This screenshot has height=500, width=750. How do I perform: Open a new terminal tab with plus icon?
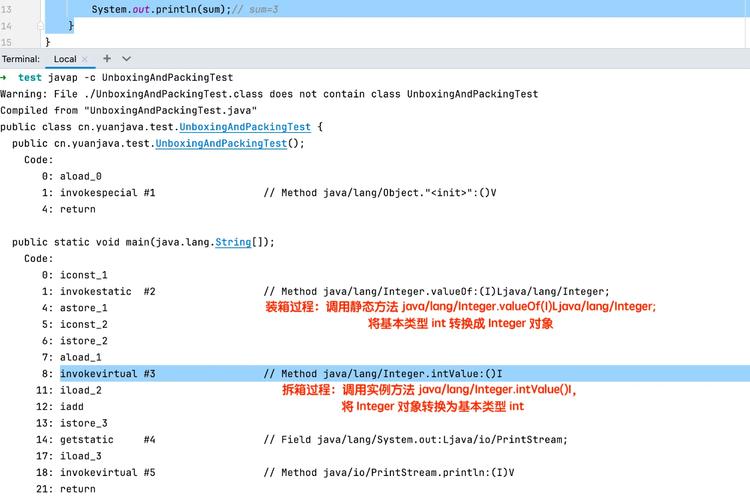click(x=107, y=58)
